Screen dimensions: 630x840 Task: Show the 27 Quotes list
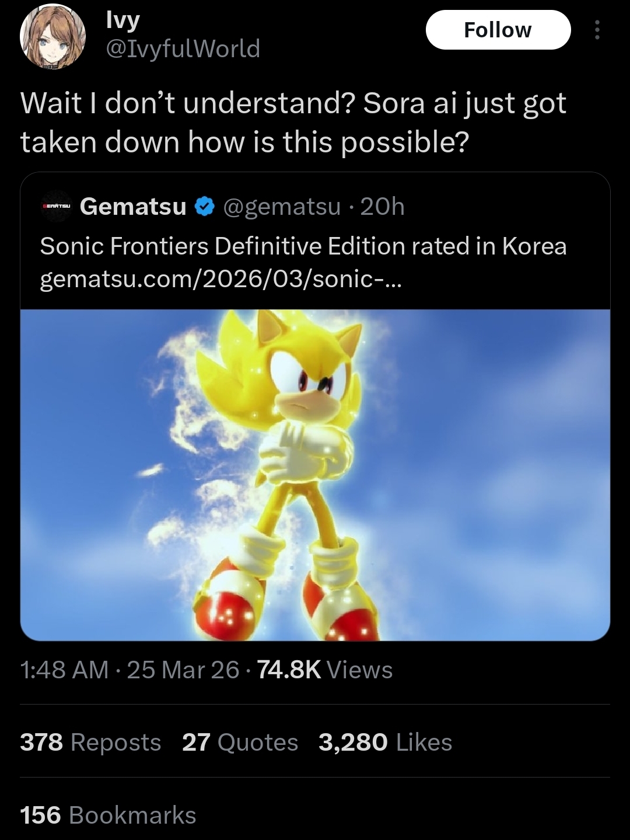[240, 742]
